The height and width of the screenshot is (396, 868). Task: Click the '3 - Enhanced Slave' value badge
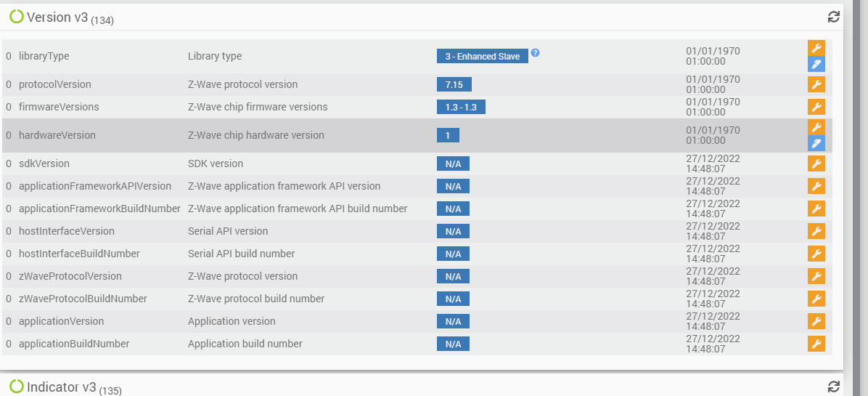tap(483, 56)
